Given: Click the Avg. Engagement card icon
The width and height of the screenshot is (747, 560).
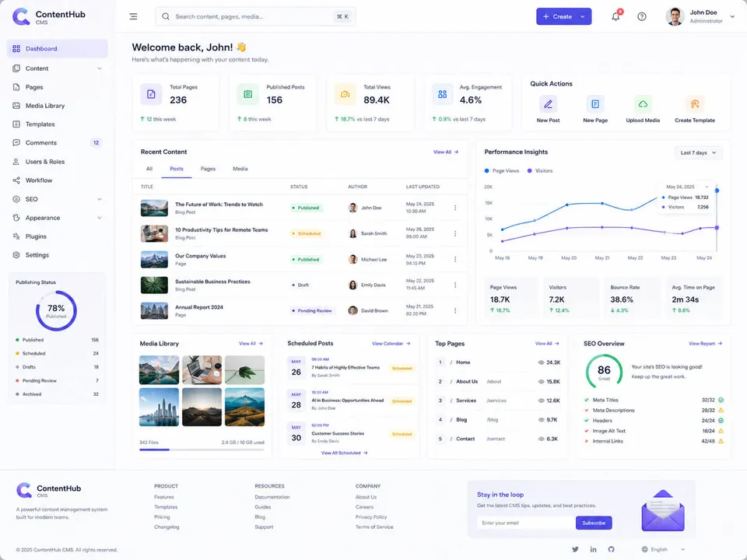Looking at the screenshot, I should (x=442, y=94).
